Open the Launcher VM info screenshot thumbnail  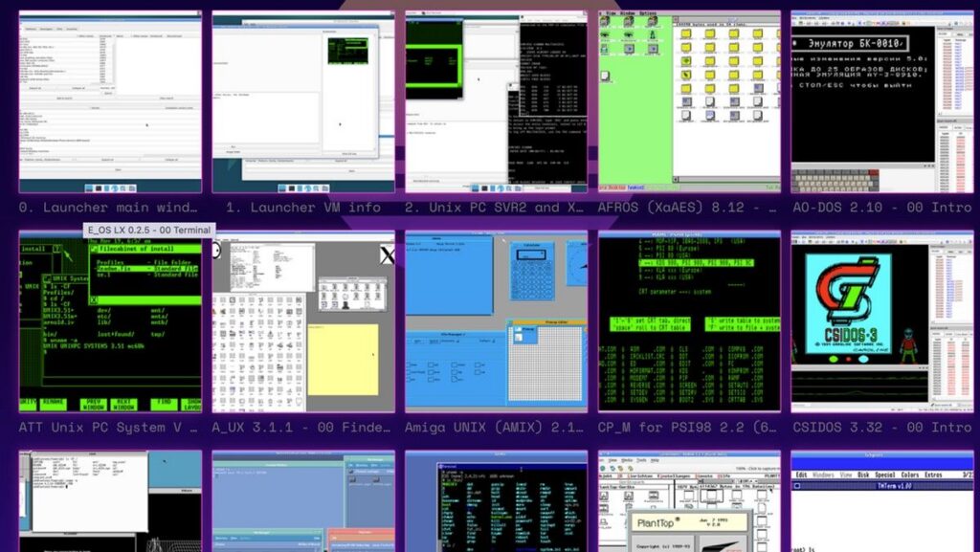(x=303, y=101)
